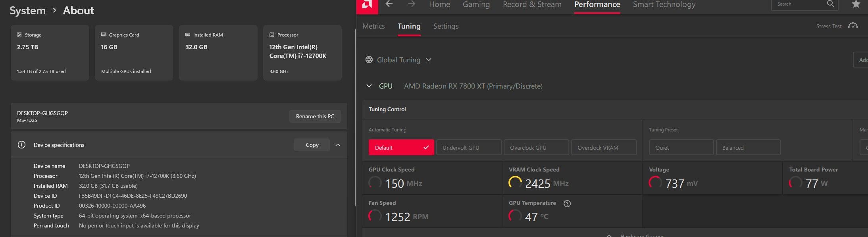Open the Smart Technology tab
The height and width of the screenshot is (237, 868).
click(664, 4)
